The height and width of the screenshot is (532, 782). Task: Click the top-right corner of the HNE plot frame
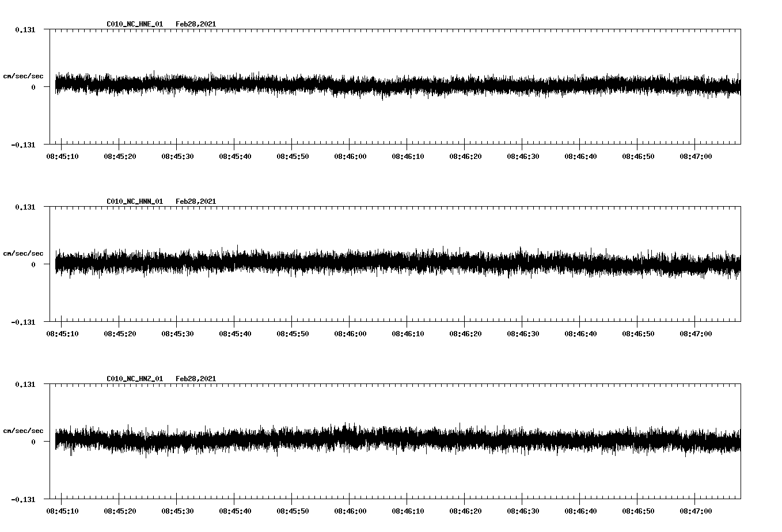click(741, 28)
